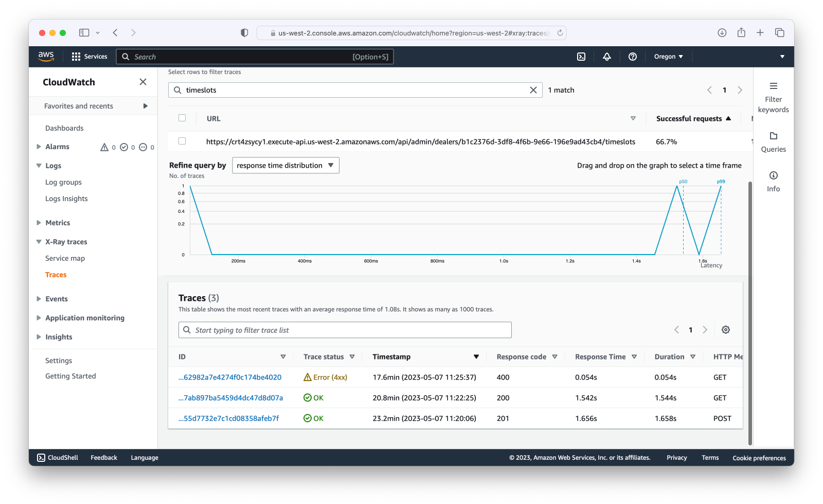823x504 pixels.
Task: Expand Application monitoring section
Action: pos(39,318)
